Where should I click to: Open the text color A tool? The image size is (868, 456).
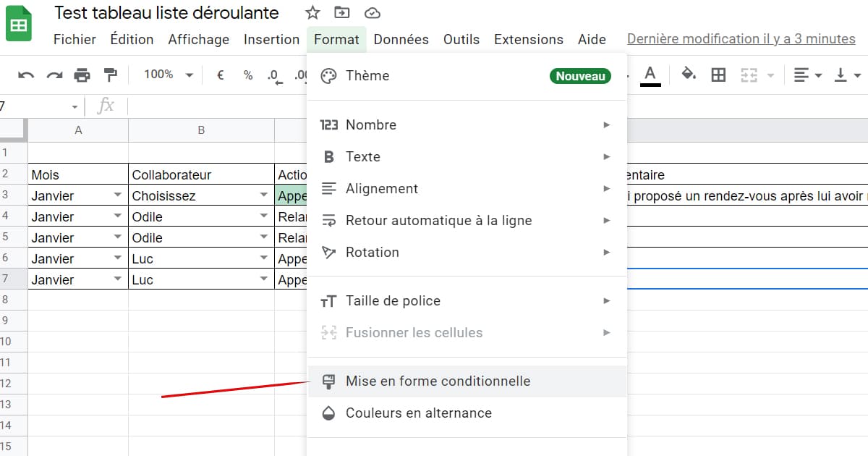[x=650, y=75]
